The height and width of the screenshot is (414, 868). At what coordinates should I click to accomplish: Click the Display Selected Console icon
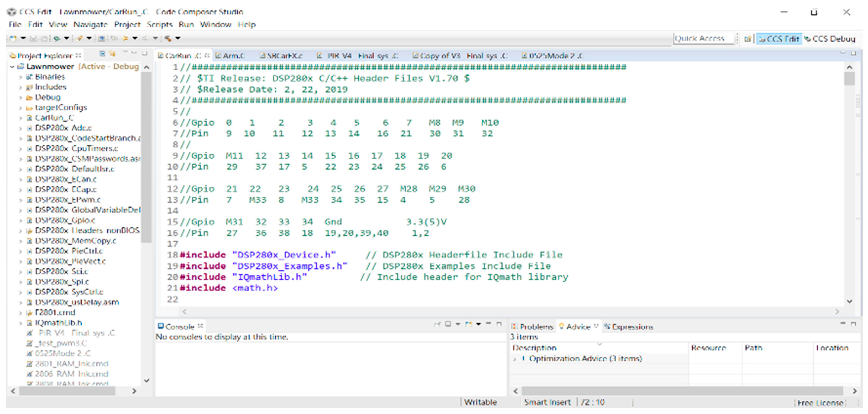(448, 324)
